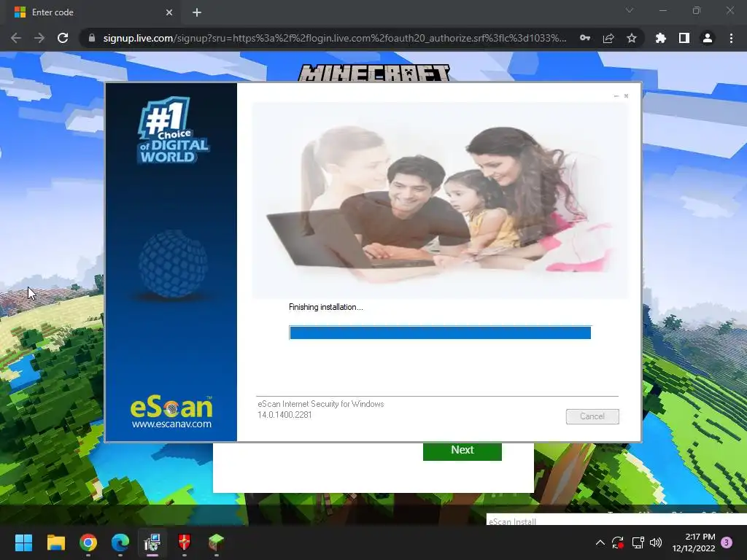747x560 pixels.
Task: Minimize the eScan installer dialog
Action: pos(616,96)
